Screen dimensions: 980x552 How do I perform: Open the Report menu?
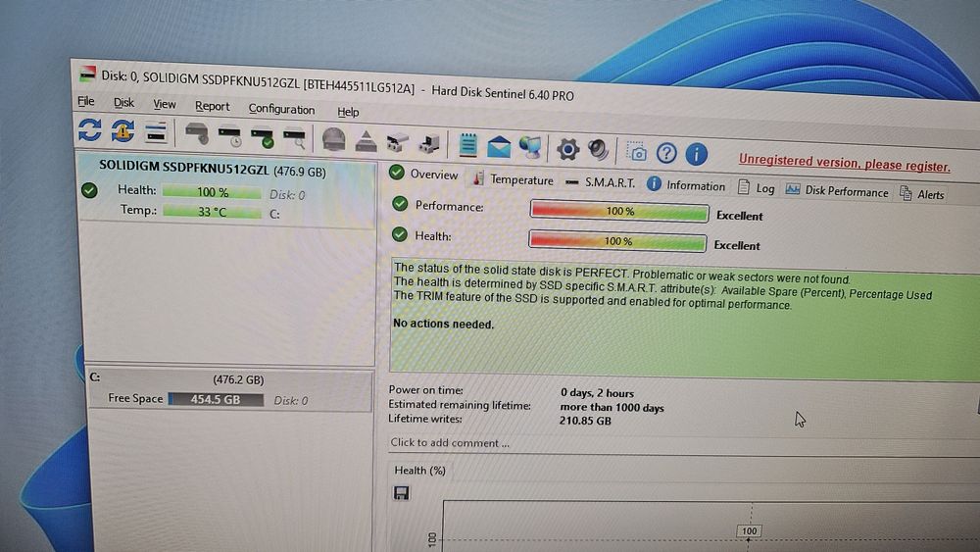point(212,106)
